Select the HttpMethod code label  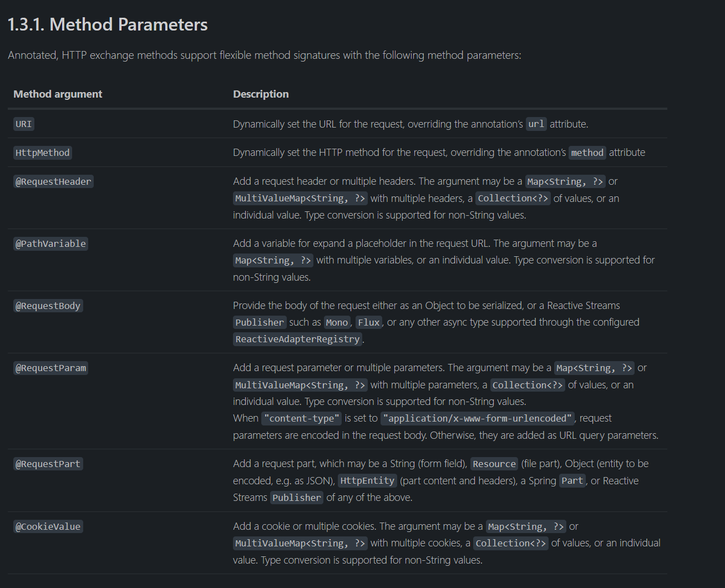pos(43,153)
